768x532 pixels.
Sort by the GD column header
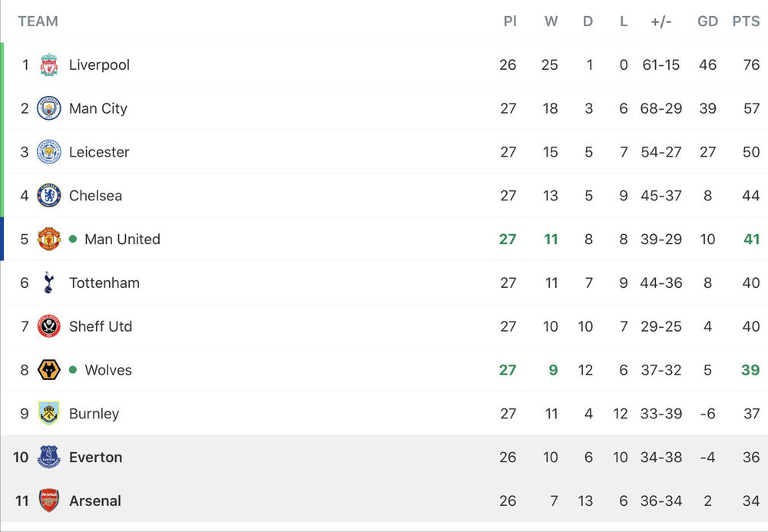click(x=707, y=21)
